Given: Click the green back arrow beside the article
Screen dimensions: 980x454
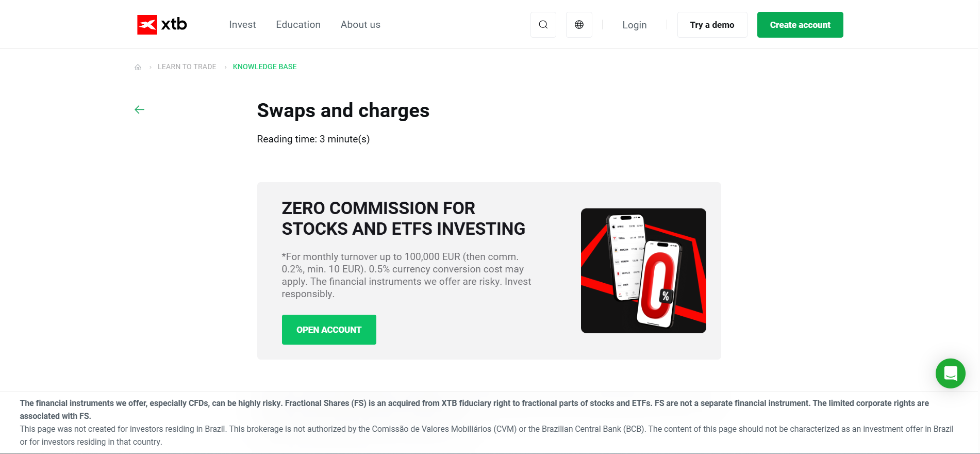Looking at the screenshot, I should click(x=139, y=109).
